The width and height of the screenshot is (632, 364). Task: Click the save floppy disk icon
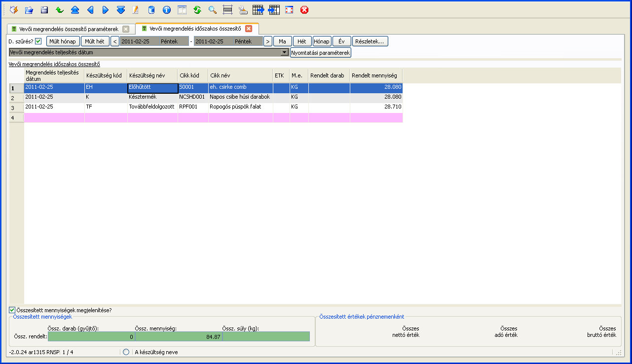(x=44, y=9)
